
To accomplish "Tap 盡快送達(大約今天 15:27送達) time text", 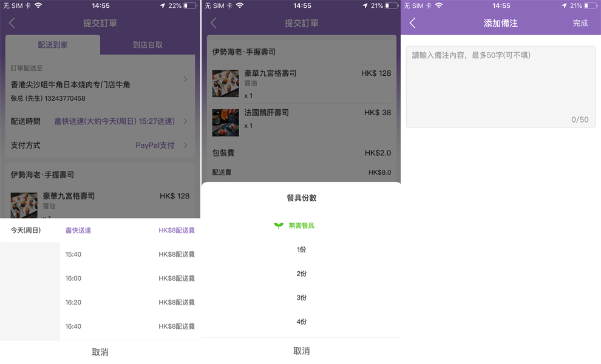I will click(114, 121).
